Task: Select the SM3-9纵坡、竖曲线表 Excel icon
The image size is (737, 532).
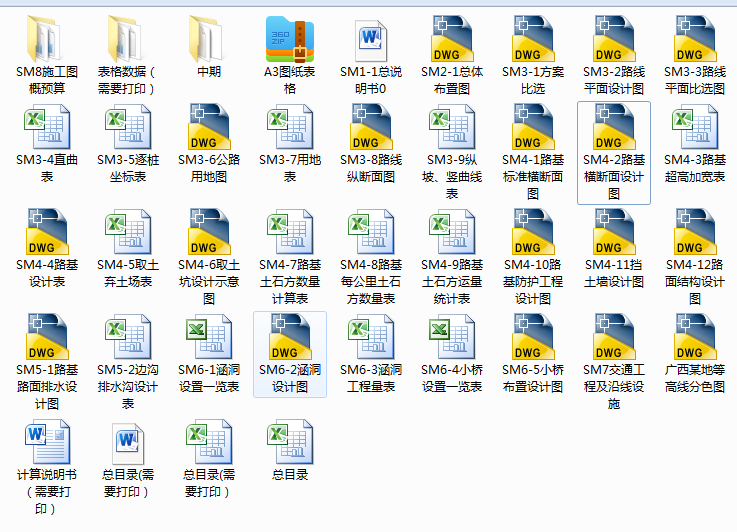Action: pyautogui.click(x=452, y=127)
